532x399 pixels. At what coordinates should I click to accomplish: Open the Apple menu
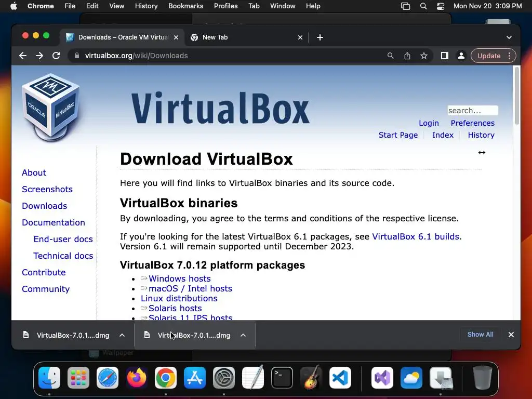14,6
